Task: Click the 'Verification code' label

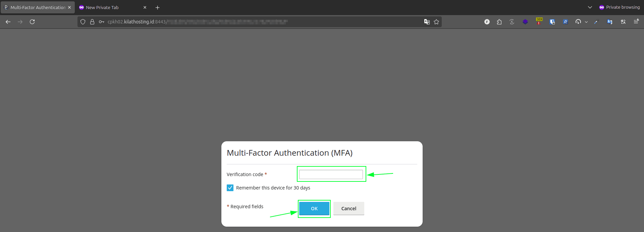Action: click(245, 174)
